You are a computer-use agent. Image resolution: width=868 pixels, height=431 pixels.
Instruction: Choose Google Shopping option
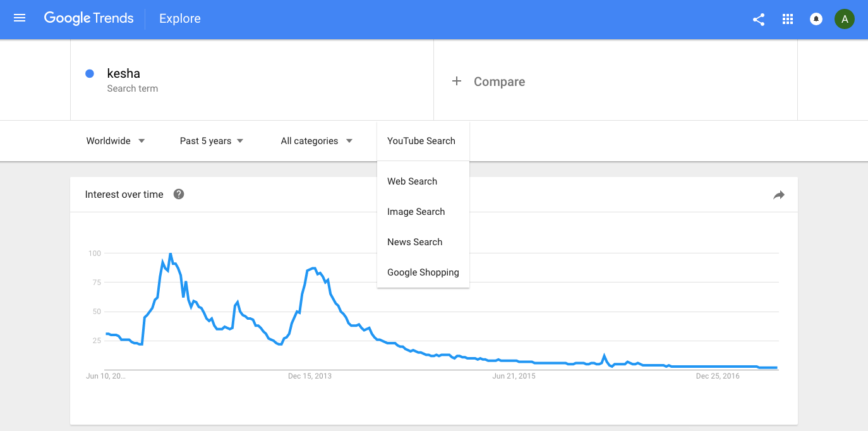423,272
